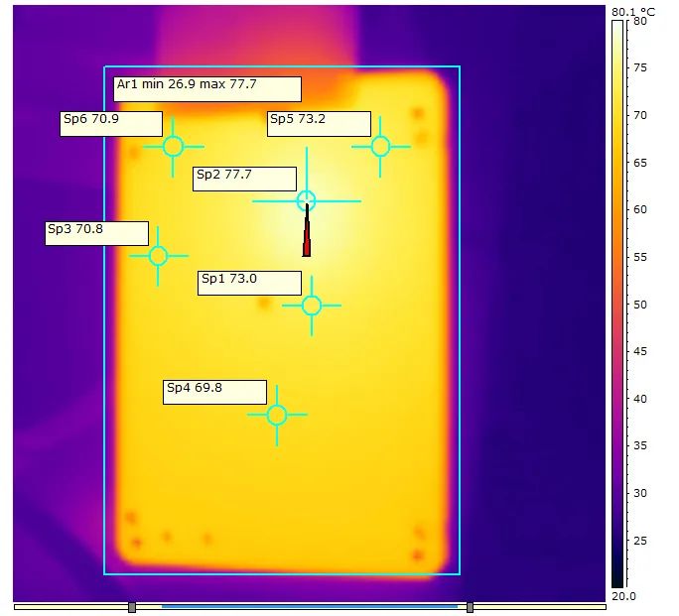The image size is (679, 616).
Task: Click the Sp4 69.8 reading label
Action: (x=214, y=392)
